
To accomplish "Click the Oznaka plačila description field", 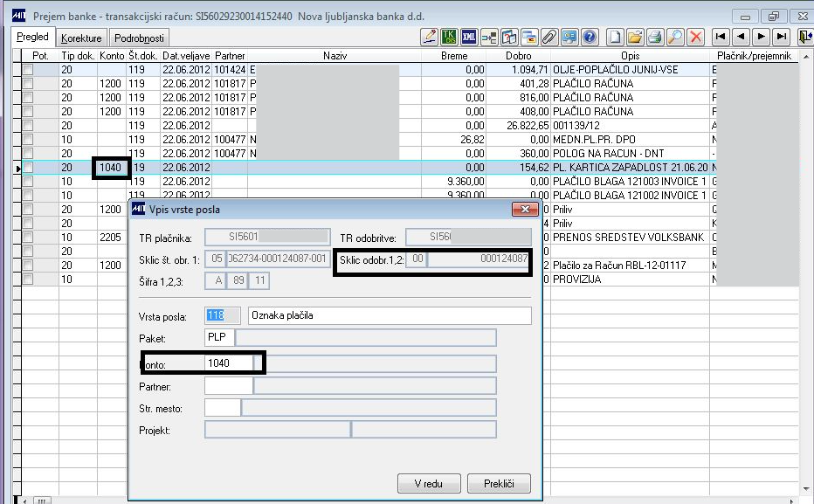I will click(390, 315).
